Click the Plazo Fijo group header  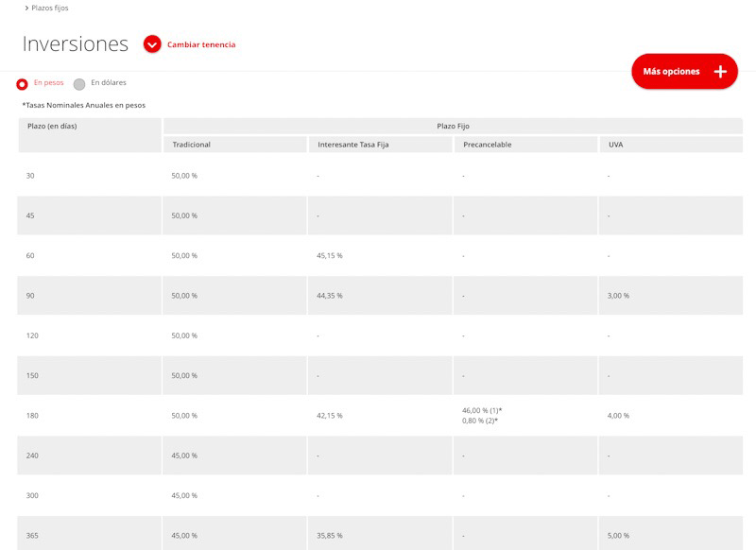tap(453, 126)
